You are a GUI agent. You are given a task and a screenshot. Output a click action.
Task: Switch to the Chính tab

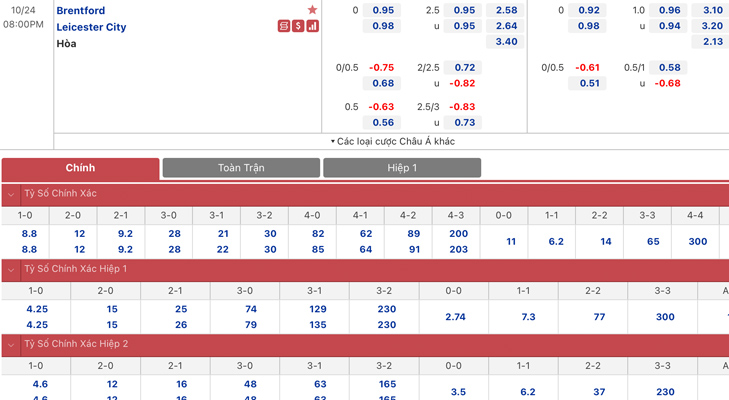click(x=80, y=168)
